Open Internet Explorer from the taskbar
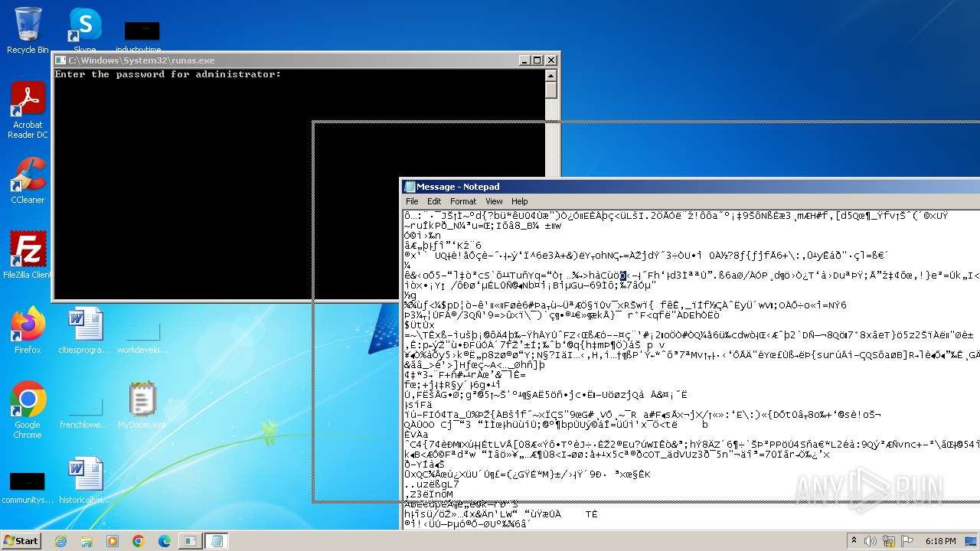The height and width of the screenshot is (551, 980). click(x=60, y=541)
